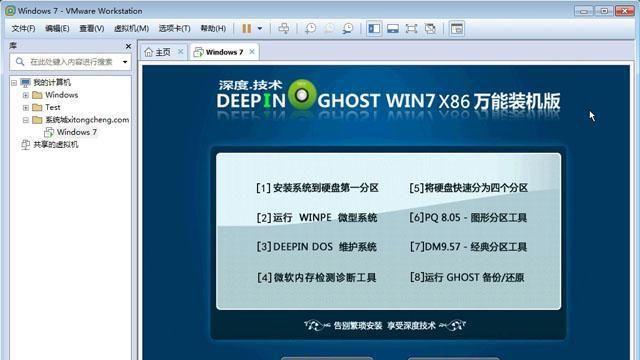Open the 文件(F) menu
The width and height of the screenshot is (640, 360).
point(23,29)
